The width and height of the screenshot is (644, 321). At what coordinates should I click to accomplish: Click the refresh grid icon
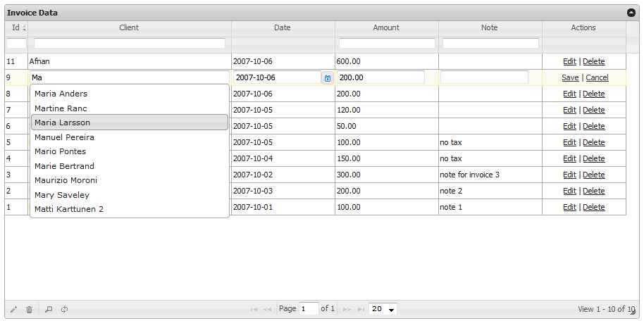click(64, 310)
